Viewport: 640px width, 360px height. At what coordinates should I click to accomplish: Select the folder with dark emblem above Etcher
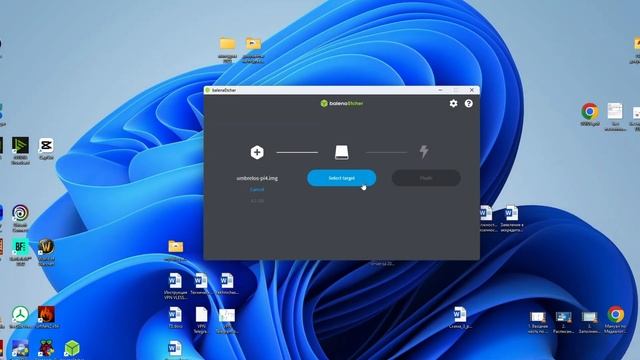(253, 50)
